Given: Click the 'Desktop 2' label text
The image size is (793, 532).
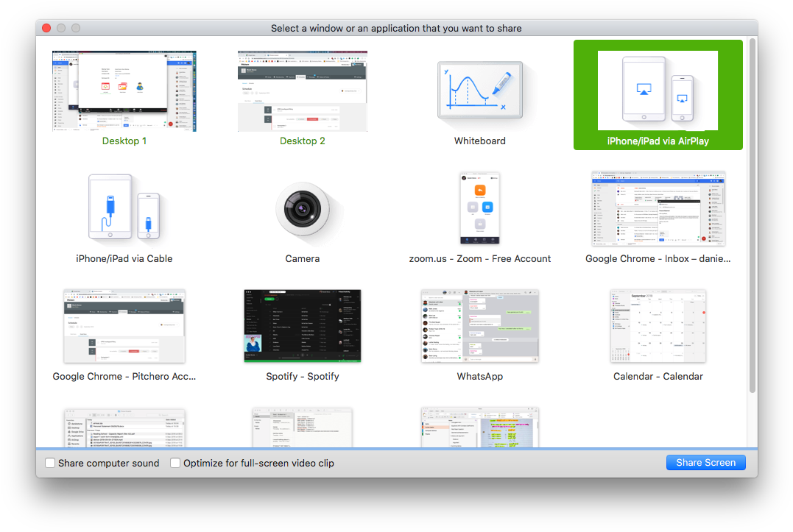Looking at the screenshot, I should click(x=303, y=141).
